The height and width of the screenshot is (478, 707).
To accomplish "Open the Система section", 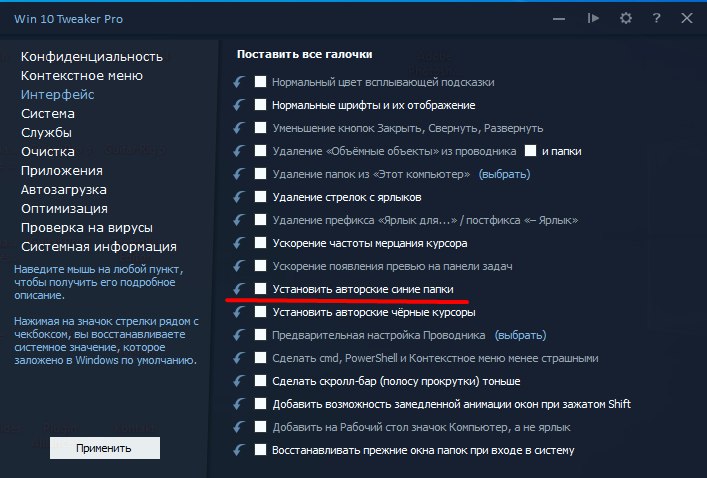I will coord(48,114).
